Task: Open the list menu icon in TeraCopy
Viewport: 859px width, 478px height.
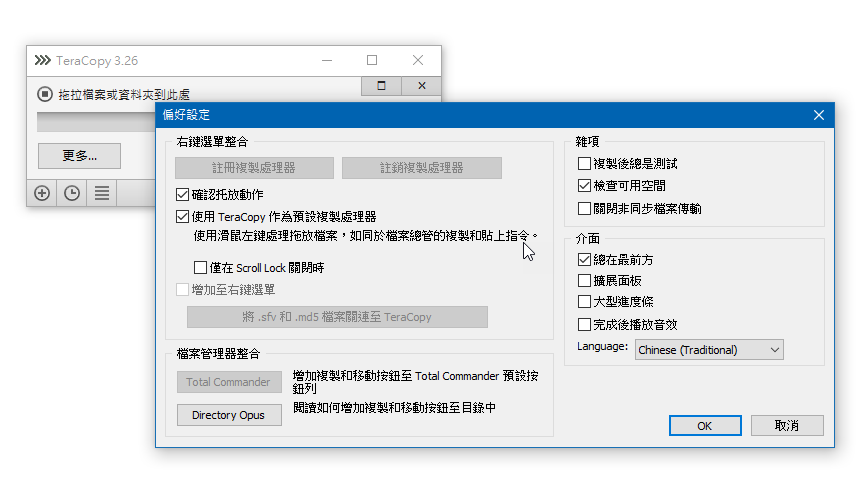Action: tap(102, 193)
